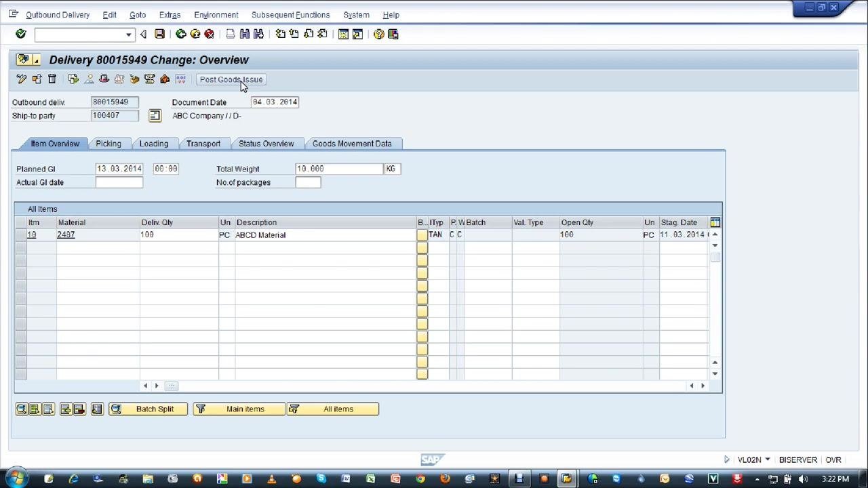Open the Environment menu
Viewport: 868px width, 488px height.
coord(216,15)
